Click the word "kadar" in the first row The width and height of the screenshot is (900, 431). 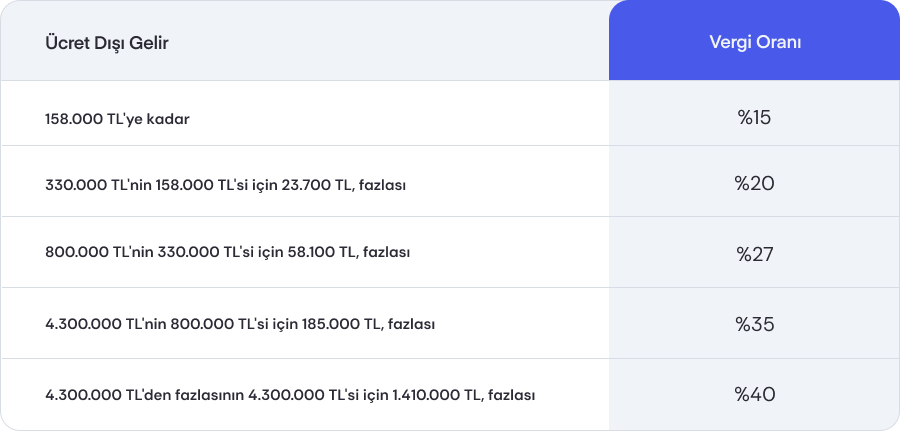coord(168,119)
